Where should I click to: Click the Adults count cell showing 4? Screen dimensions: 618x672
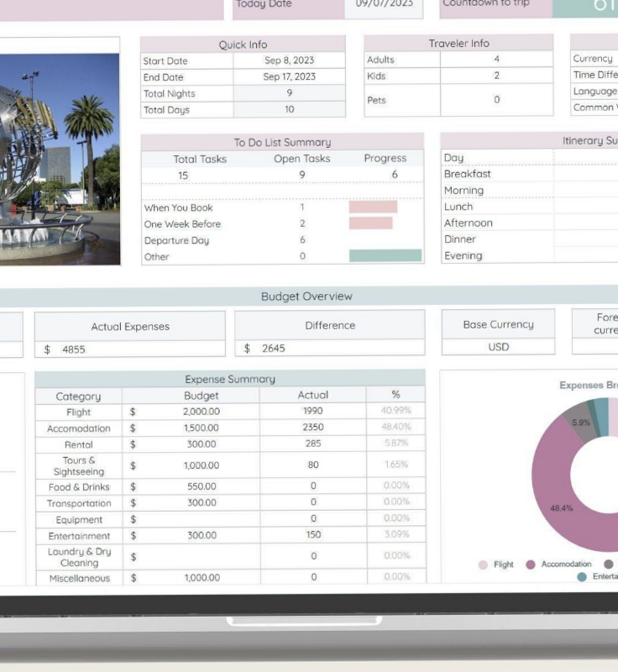[496, 60]
